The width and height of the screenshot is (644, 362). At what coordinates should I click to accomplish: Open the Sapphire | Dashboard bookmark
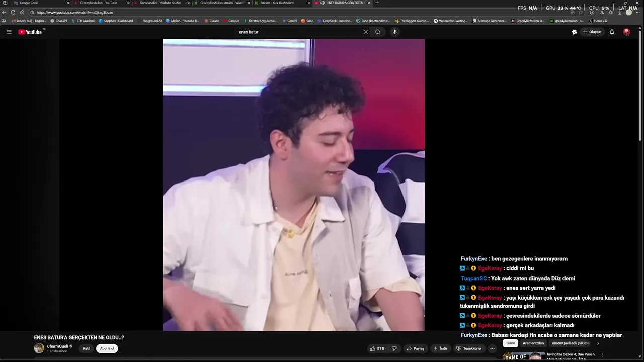[116, 21]
